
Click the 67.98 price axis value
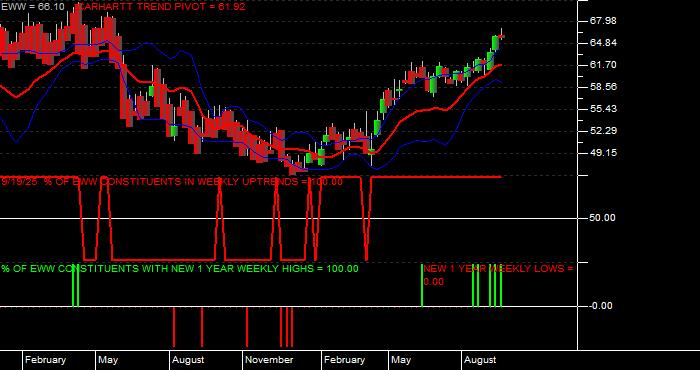[x=603, y=21]
